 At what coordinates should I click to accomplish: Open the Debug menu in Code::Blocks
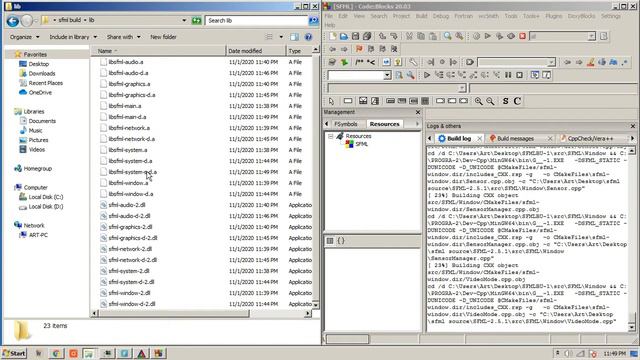440,16
